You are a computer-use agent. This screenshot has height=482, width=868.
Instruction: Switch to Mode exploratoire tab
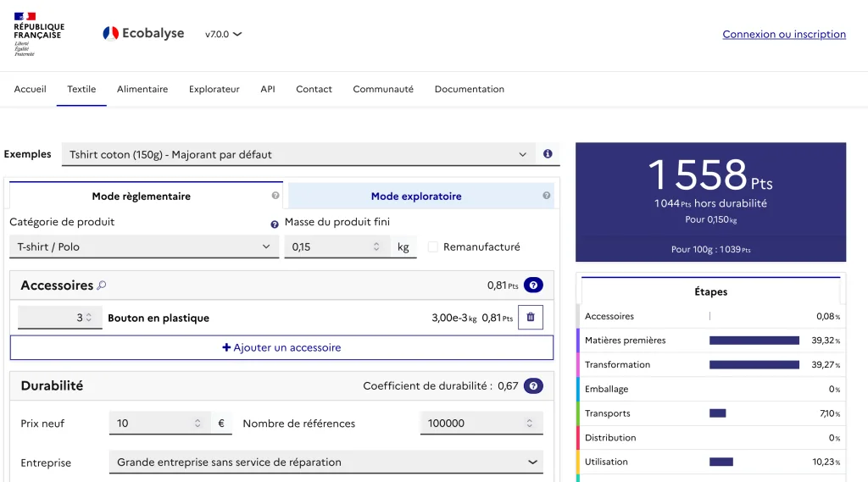coord(416,196)
